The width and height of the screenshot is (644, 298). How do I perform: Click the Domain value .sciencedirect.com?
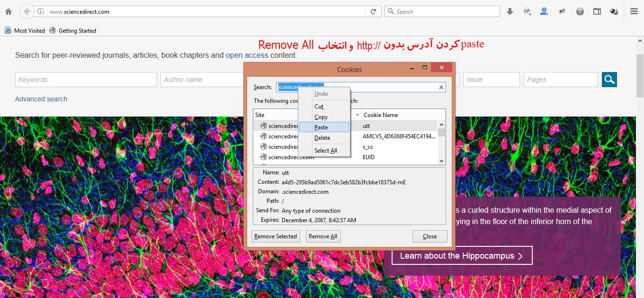coord(305,192)
